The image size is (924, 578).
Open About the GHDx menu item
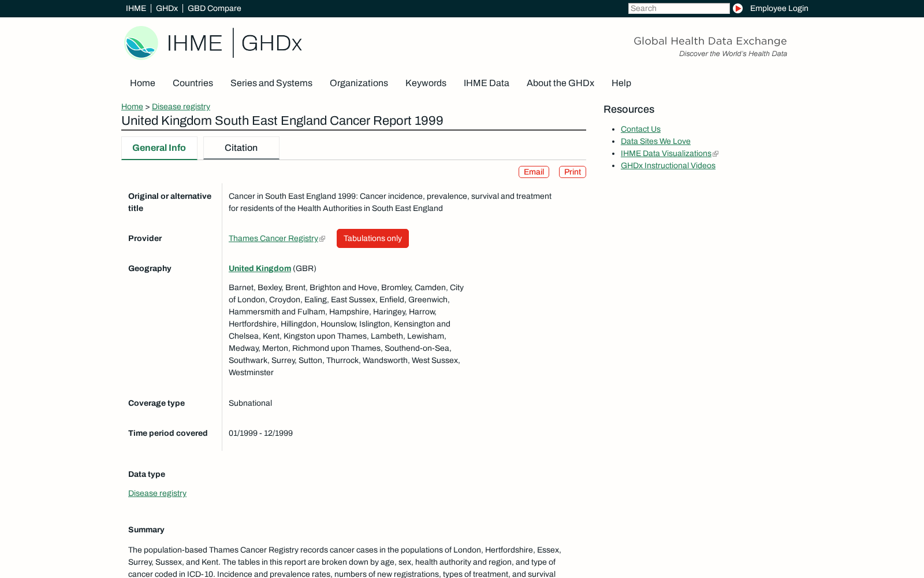tap(560, 83)
